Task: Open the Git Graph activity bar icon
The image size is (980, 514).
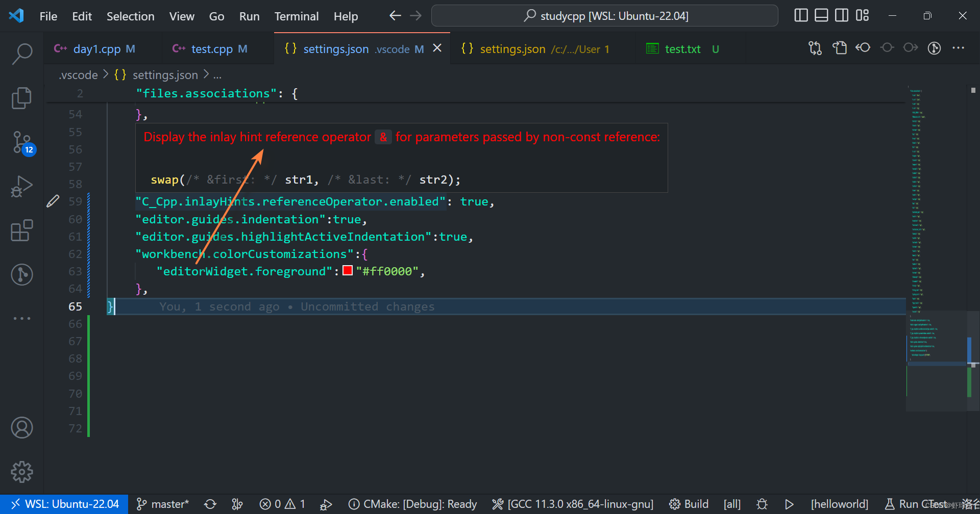Action: (x=22, y=274)
